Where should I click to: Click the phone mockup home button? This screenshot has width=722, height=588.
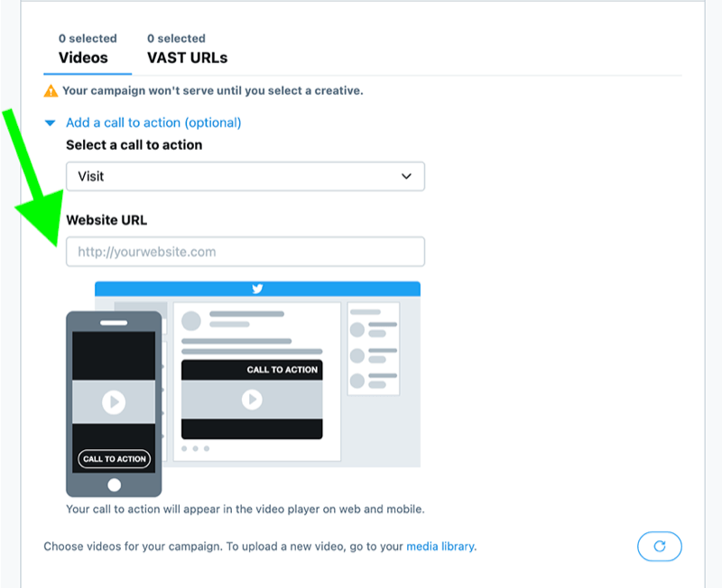click(115, 484)
